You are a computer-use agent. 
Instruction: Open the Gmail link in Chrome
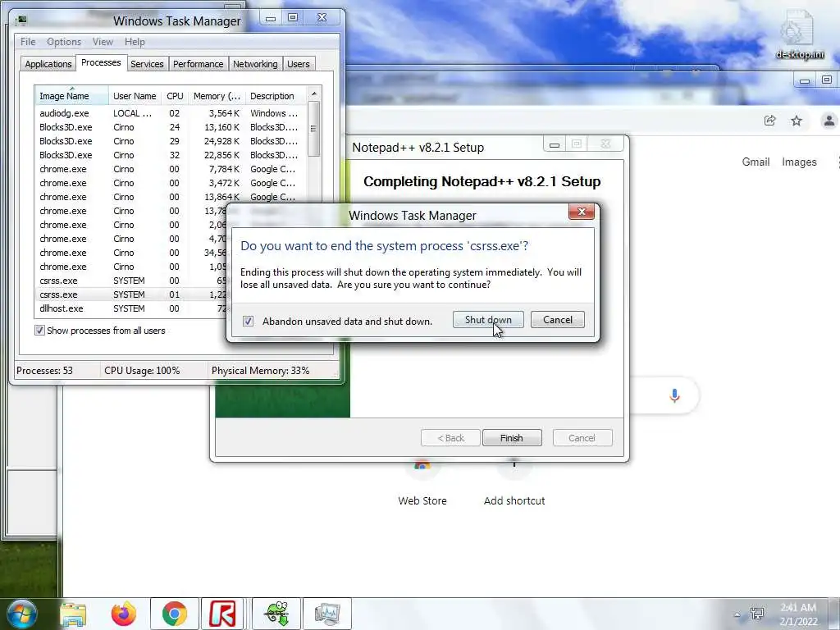coord(756,162)
